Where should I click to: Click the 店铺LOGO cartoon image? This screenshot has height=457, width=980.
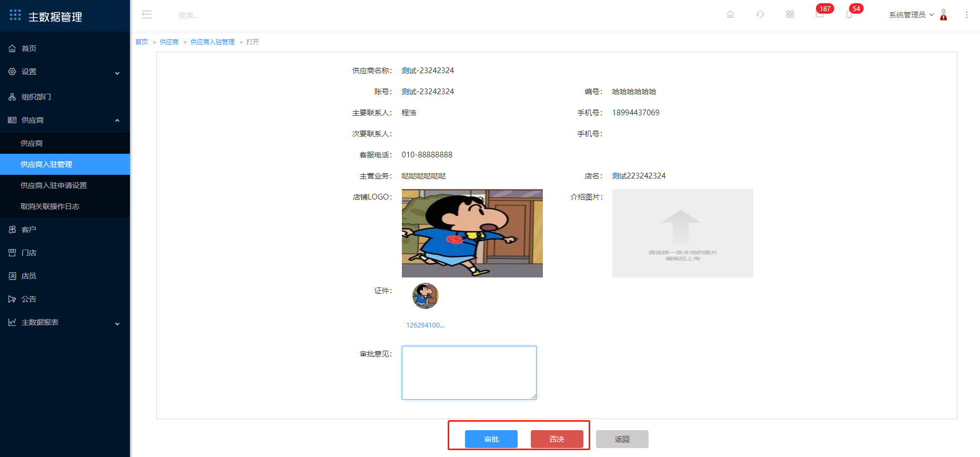[472, 233]
